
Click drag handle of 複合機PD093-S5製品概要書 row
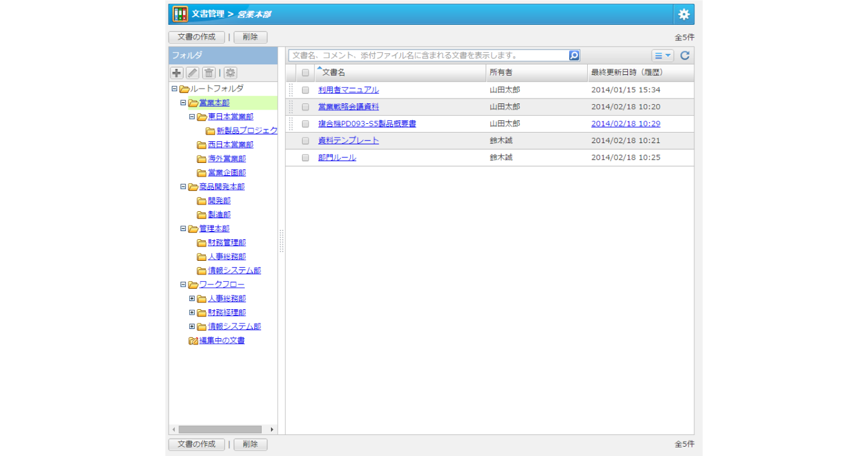pos(291,123)
